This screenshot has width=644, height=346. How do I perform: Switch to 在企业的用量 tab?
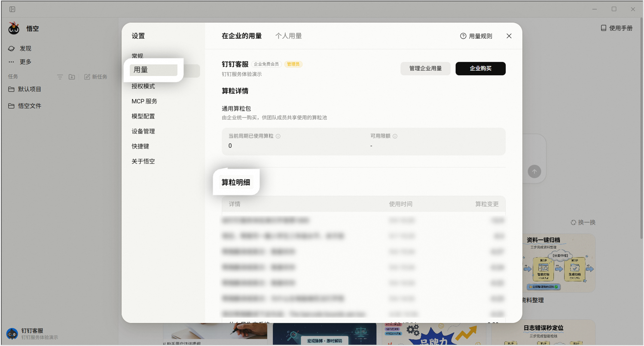click(242, 36)
